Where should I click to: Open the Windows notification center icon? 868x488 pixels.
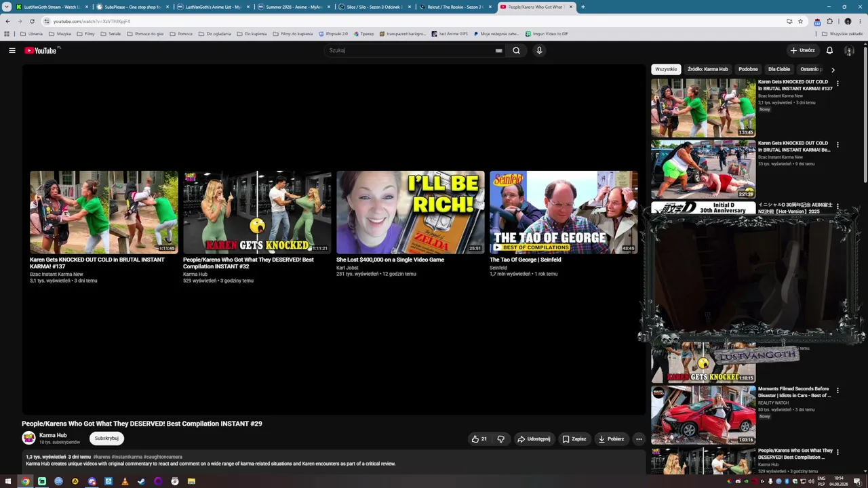(x=857, y=481)
